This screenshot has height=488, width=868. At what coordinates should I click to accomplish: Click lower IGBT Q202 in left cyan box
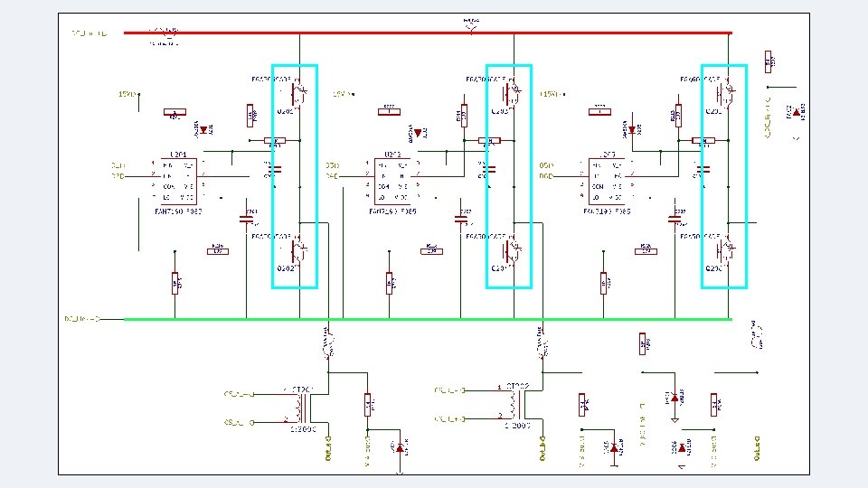(298, 252)
